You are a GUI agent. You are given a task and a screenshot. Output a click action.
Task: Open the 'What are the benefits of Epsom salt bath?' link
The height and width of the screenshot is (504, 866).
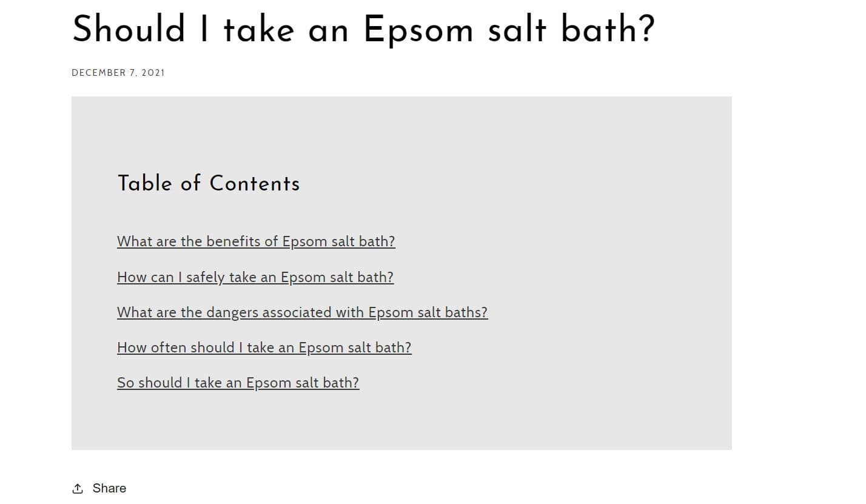pos(256,241)
